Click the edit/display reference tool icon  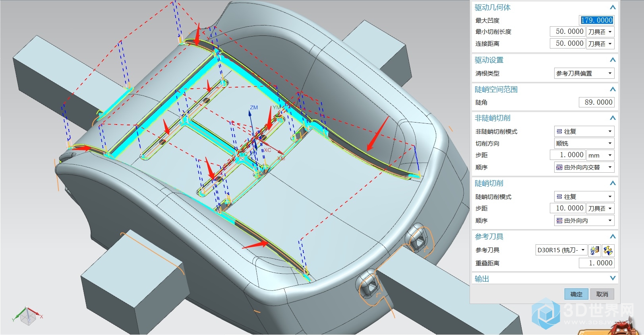point(608,250)
